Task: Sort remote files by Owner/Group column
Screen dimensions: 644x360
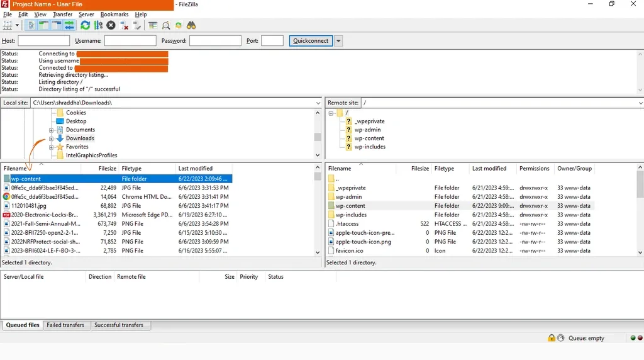Action: click(x=574, y=169)
